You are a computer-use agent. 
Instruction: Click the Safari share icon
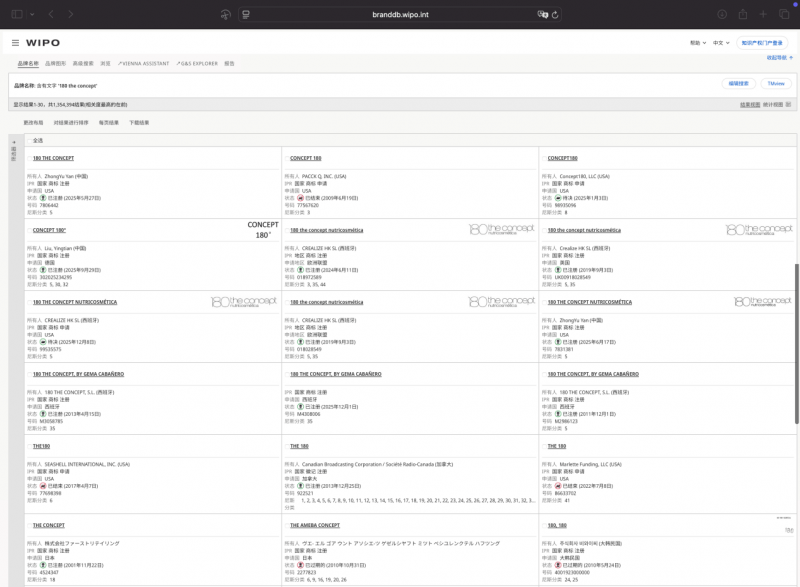pos(742,14)
